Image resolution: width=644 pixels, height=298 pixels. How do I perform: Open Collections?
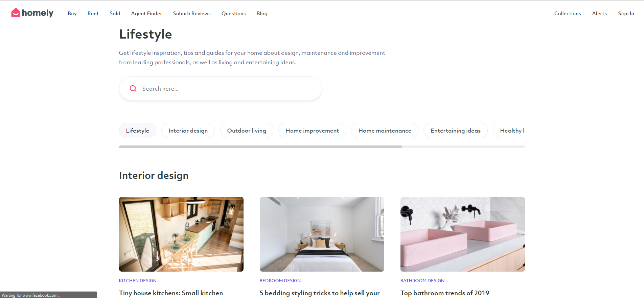point(568,14)
